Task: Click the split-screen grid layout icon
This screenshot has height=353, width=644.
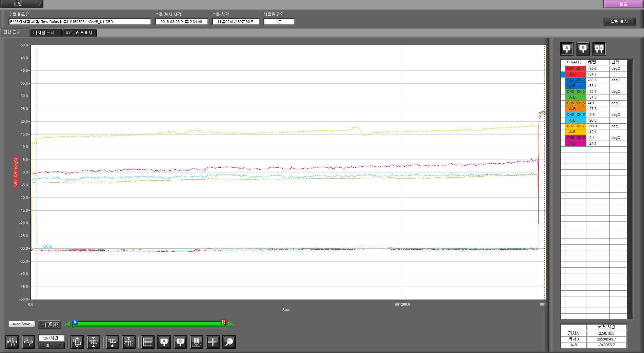Action: pyautogui.click(x=148, y=342)
